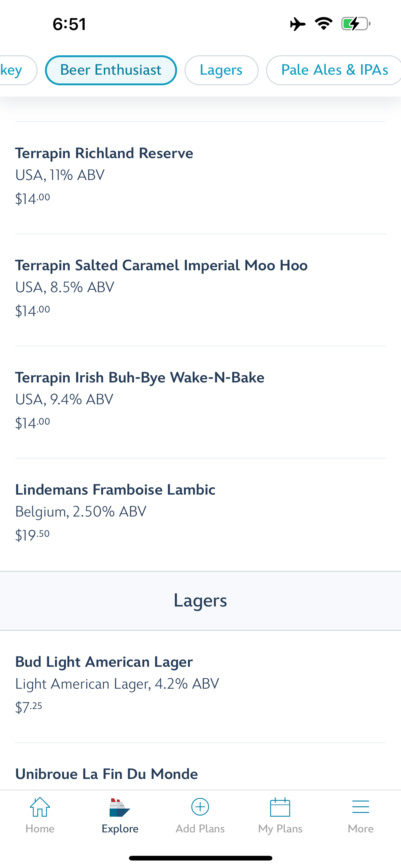Viewport: 401px width, 868px height.
Task: Open the Explore ship icon
Action: pos(120,807)
